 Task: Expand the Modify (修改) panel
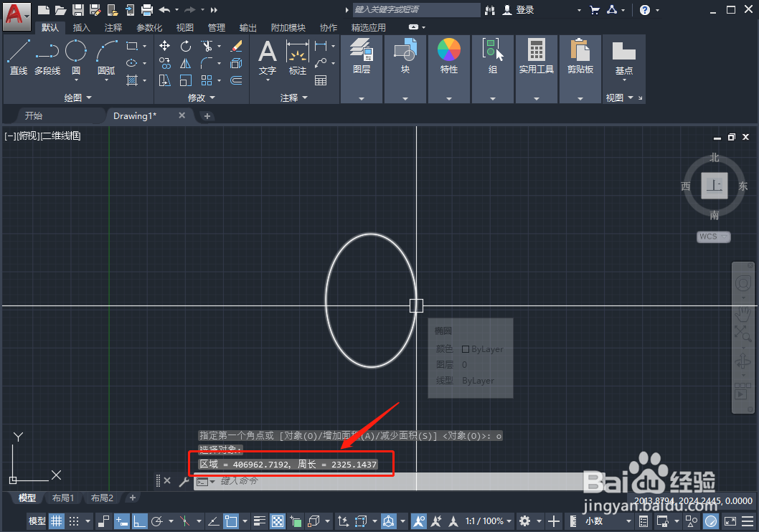coord(202,98)
